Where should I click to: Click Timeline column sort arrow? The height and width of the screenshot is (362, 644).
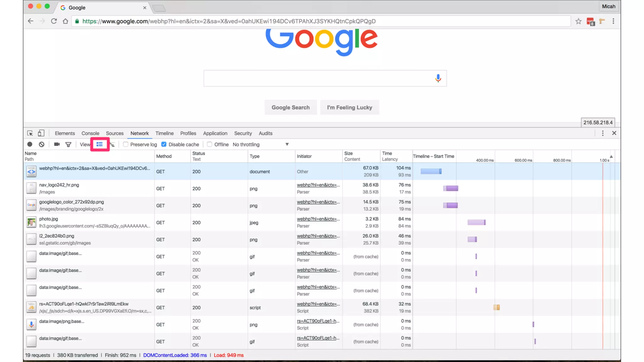coord(611,156)
